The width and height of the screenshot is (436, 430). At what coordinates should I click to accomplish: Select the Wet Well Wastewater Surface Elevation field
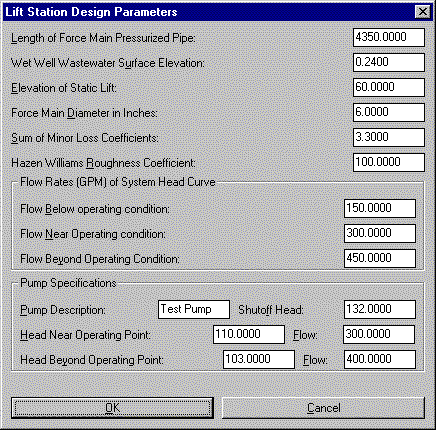click(x=389, y=62)
